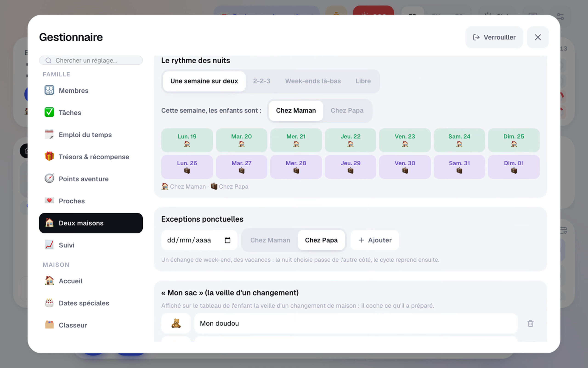Screen dimensions: 588x368
Task: Open Trésors & récompense section
Action: pos(91,157)
